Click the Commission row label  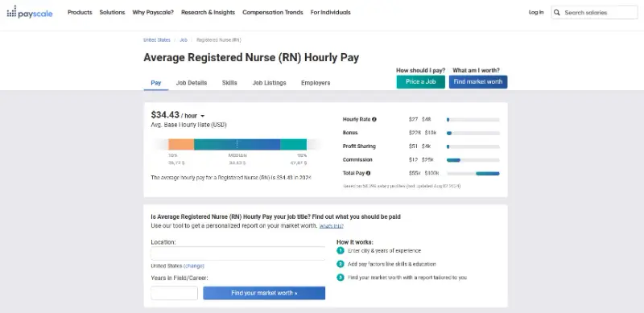(x=357, y=160)
